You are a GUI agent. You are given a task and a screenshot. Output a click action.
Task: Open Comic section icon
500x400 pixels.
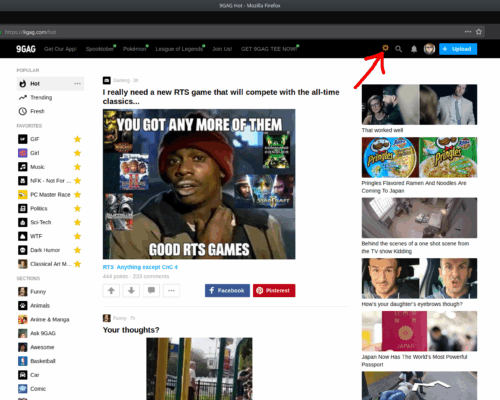click(x=22, y=389)
